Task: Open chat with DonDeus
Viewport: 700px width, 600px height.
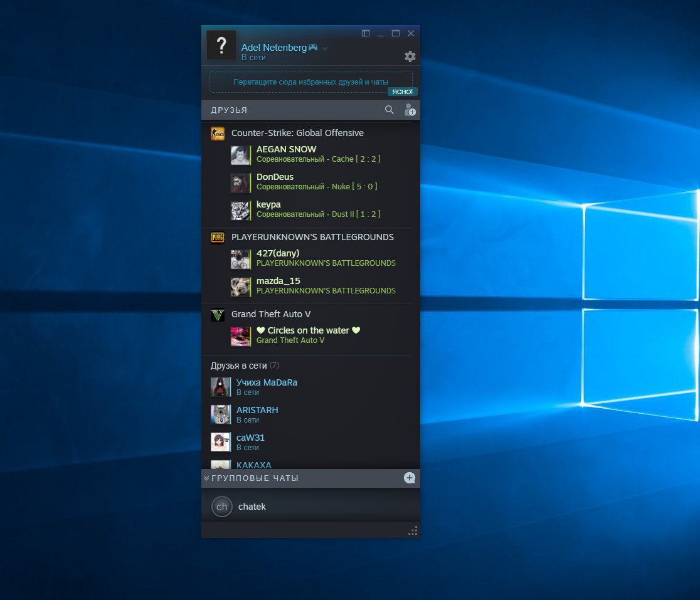Action: click(310, 182)
